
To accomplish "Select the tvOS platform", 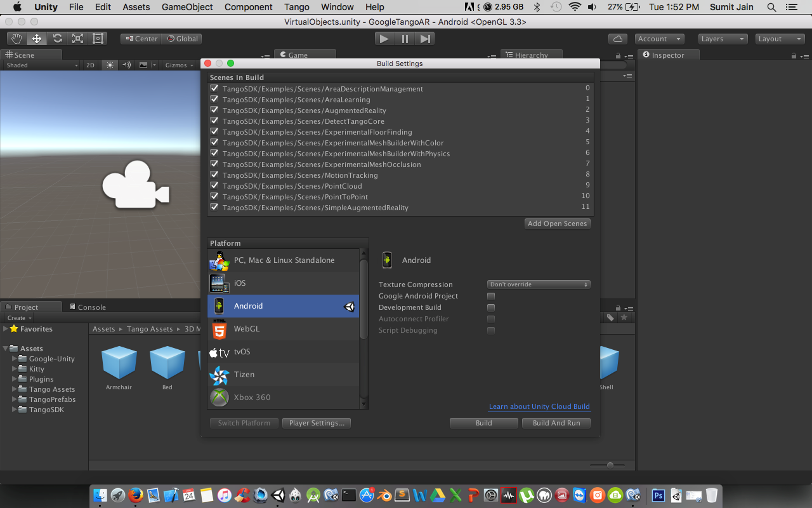I will (x=283, y=352).
